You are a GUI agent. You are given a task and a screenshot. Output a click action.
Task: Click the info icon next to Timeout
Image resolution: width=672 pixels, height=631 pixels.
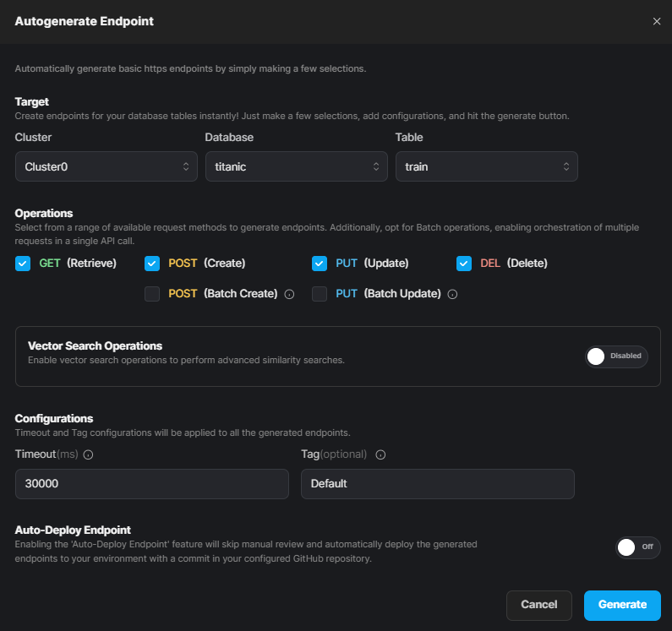[88, 454]
